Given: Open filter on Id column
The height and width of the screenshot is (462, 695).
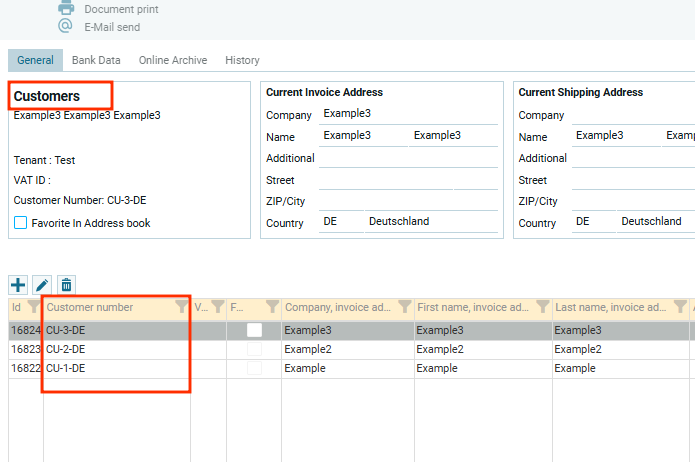Looking at the screenshot, I should [x=33, y=308].
